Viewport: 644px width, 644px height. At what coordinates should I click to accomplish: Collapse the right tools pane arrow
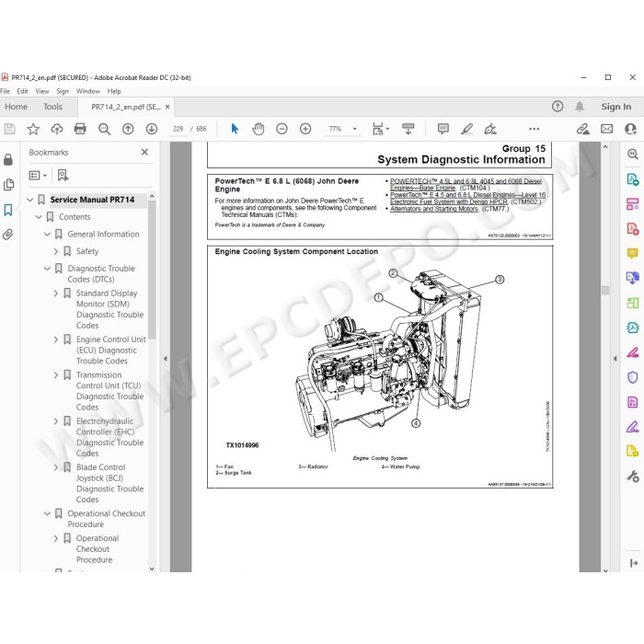point(615,359)
